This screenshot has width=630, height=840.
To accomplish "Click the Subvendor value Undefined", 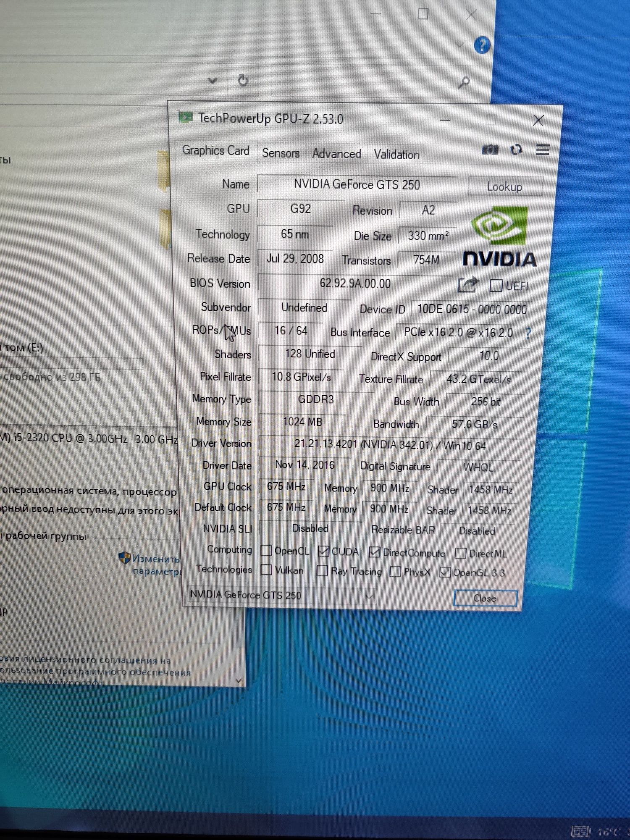I will point(304,307).
